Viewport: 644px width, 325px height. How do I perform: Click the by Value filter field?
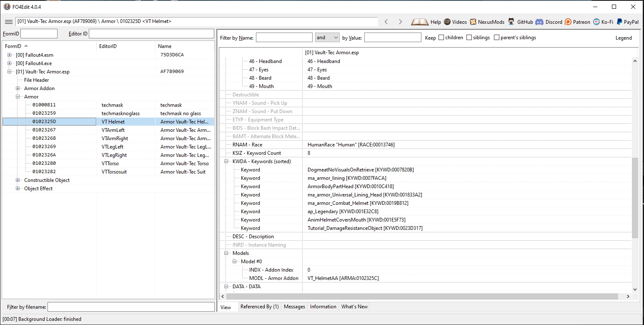pyautogui.click(x=393, y=38)
